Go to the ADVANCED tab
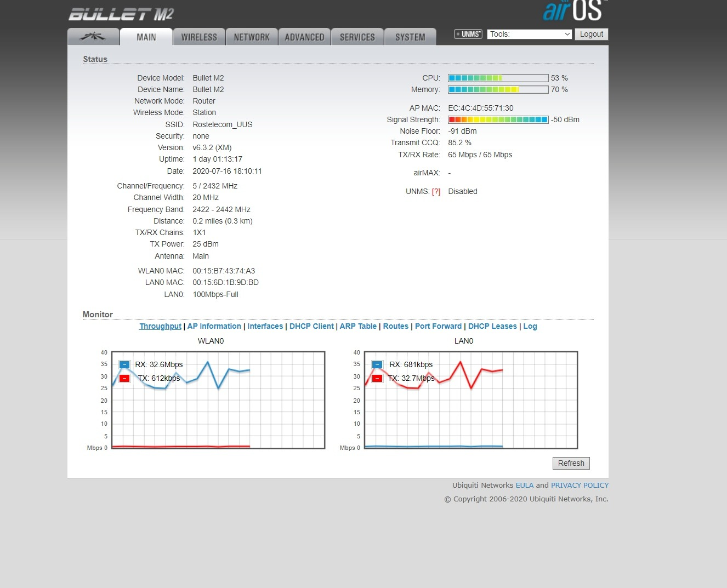The width and height of the screenshot is (727, 588). 304,37
